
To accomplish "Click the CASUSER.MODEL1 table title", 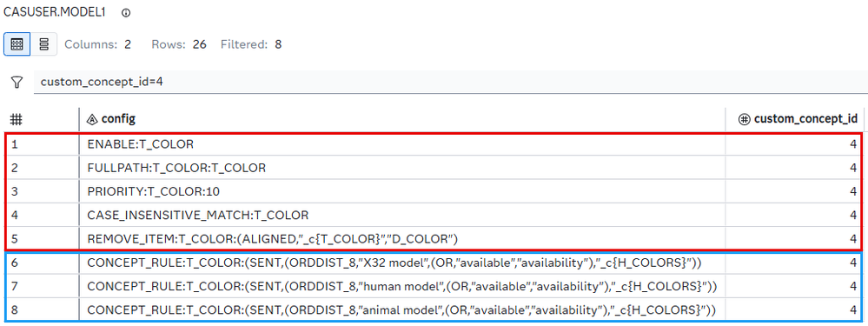I will 55,13.
